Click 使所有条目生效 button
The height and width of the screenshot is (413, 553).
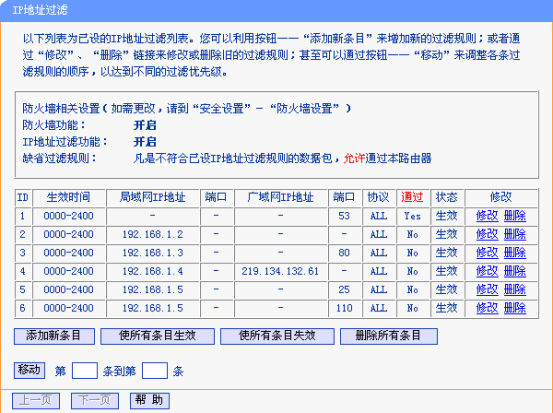pyautogui.click(x=157, y=336)
